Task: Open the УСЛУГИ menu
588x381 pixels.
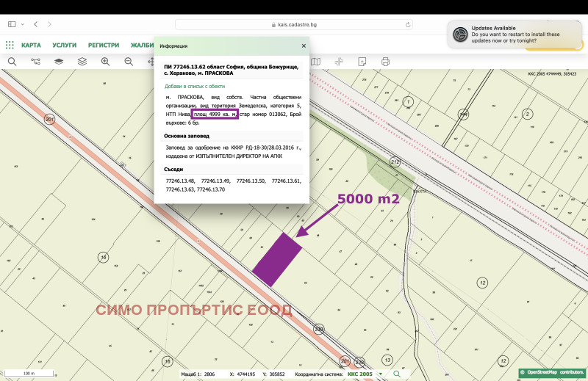Action: (65, 45)
